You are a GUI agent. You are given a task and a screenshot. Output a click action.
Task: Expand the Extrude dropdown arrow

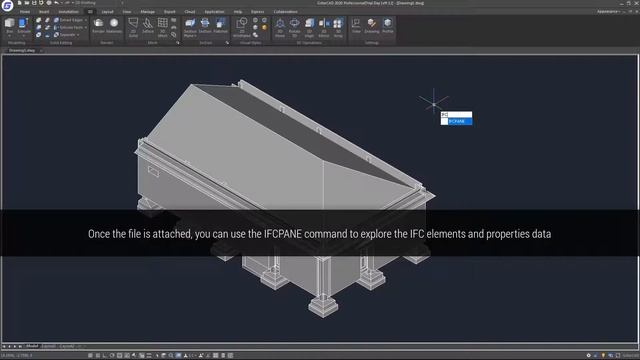(x=24, y=36)
